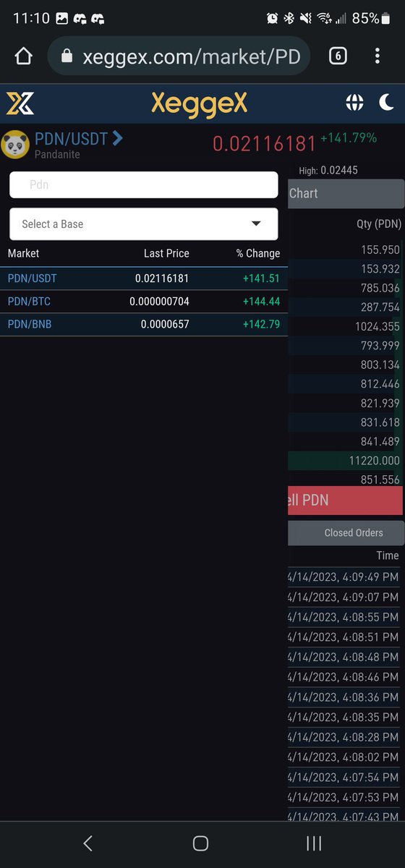Select the PDN/BNB market row
Image resolution: width=405 pixels, height=868 pixels.
[144, 325]
